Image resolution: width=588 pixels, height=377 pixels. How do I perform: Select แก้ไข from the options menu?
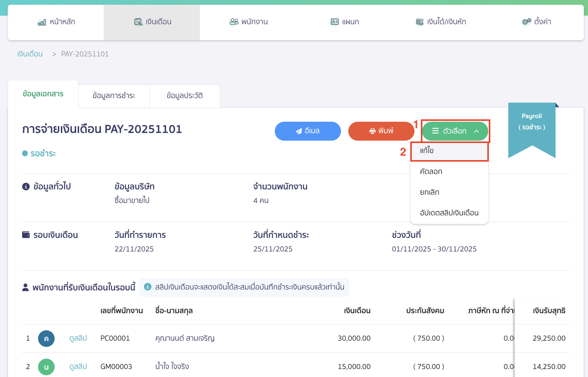point(427,151)
